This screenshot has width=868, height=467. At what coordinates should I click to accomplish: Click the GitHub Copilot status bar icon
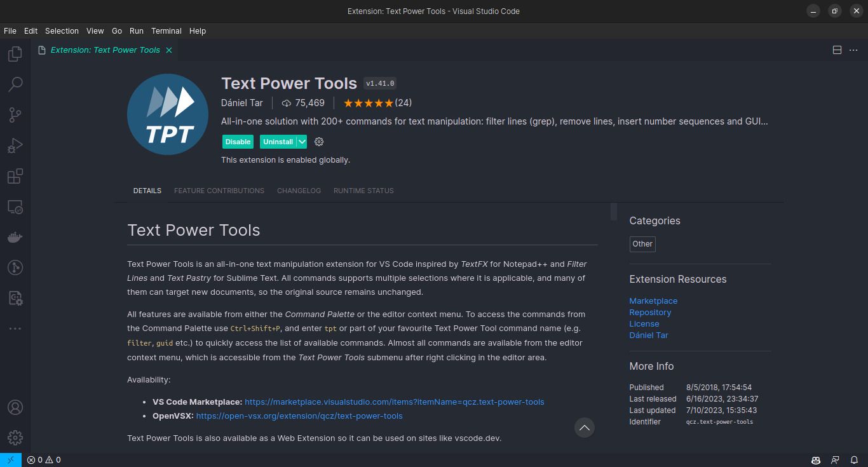click(815, 460)
